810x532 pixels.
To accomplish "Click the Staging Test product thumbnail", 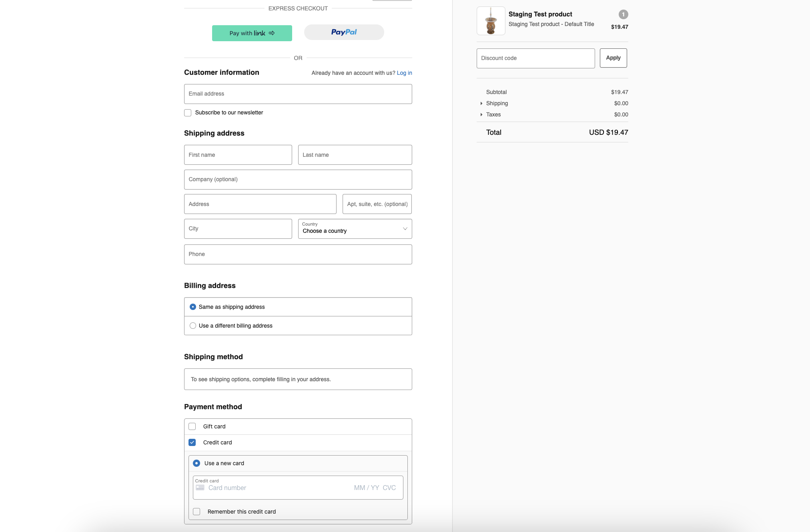I will tap(491, 21).
